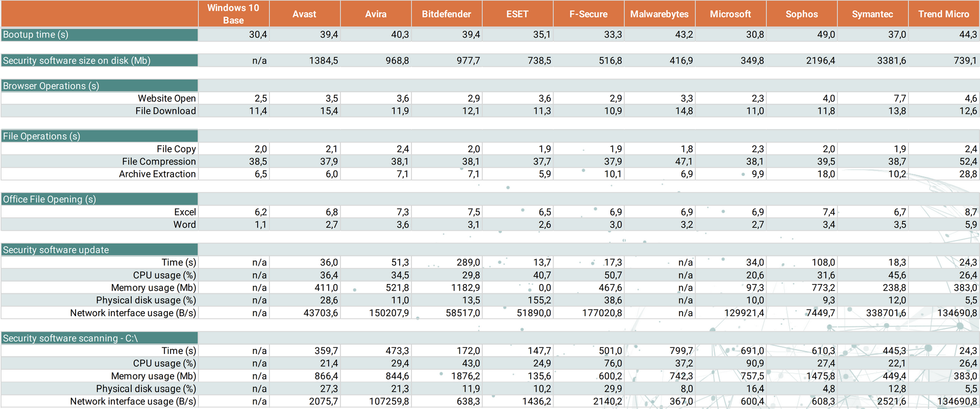980x409 pixels.
Task: Click Bitdefender scan memory 1876,2
Action: pyautogui.click(x=465, y=376)
